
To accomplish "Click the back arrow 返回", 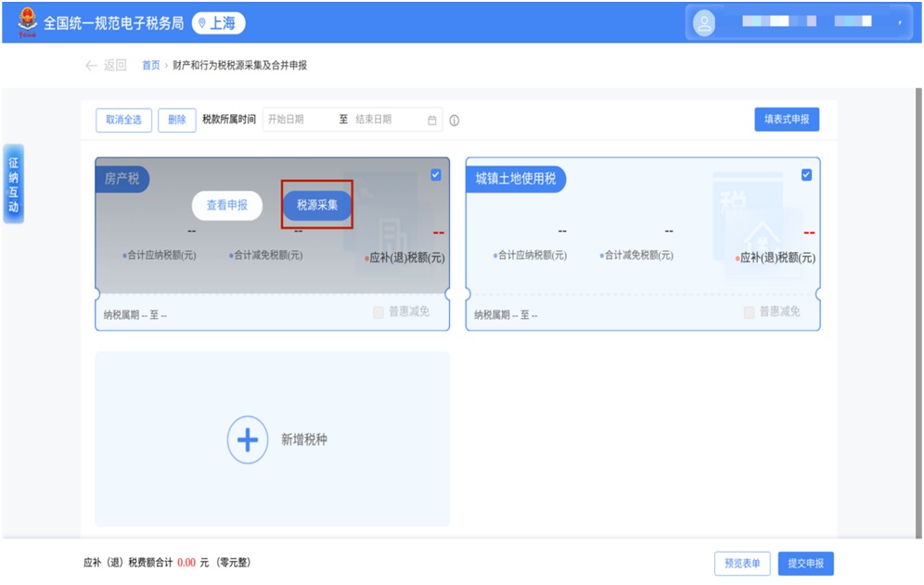I will (x=91, y=66).
